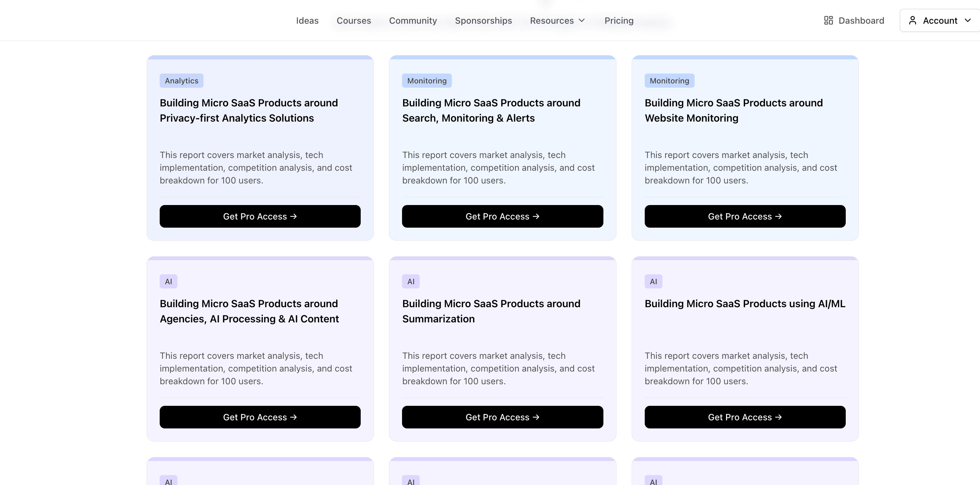This screenshot has height=485, width=980.
Task: Open the Community section
Action: click(413, 21)
